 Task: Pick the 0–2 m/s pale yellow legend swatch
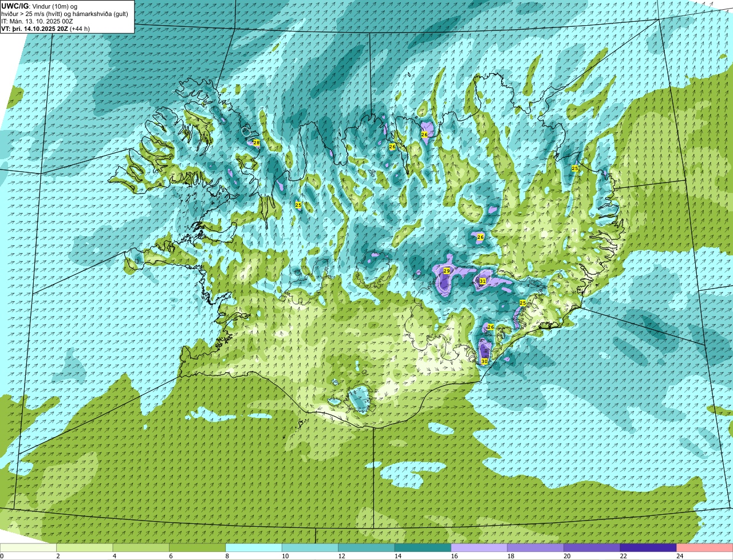point(29,547)
